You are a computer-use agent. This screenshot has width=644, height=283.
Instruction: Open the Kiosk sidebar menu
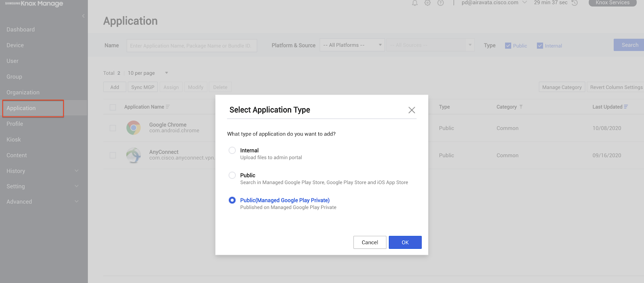pyautogui.click(x=14, y=139)
